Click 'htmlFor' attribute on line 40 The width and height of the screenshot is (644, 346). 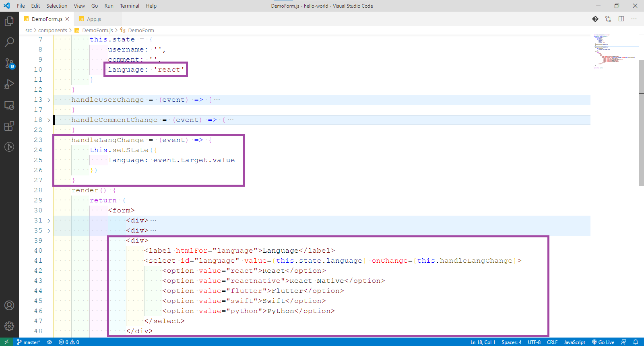[x=192, y=251]
